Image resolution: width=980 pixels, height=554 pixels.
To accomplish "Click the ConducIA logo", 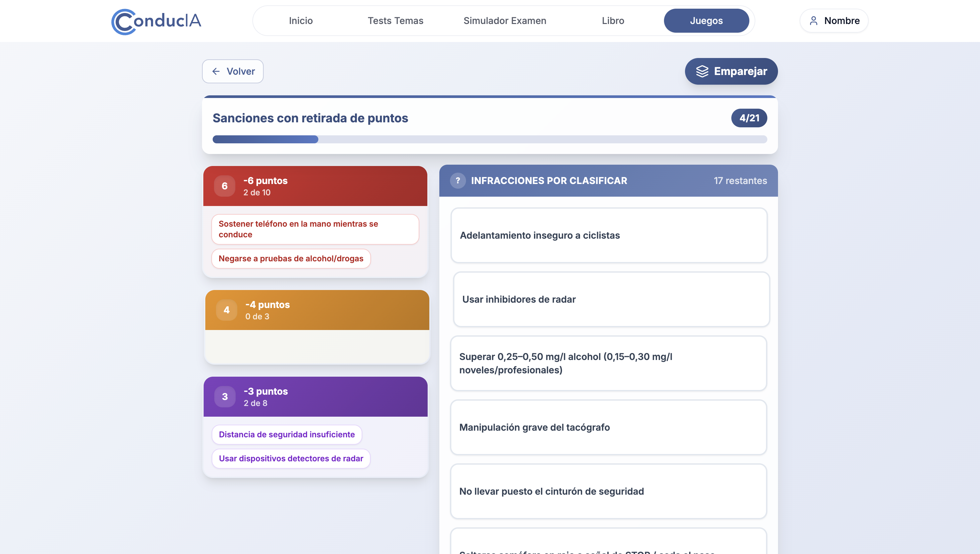I will click(x=156, y=21).
